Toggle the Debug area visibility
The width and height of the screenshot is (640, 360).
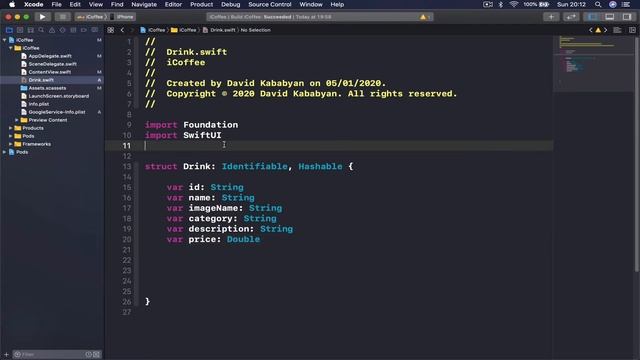tap(609, 17)
